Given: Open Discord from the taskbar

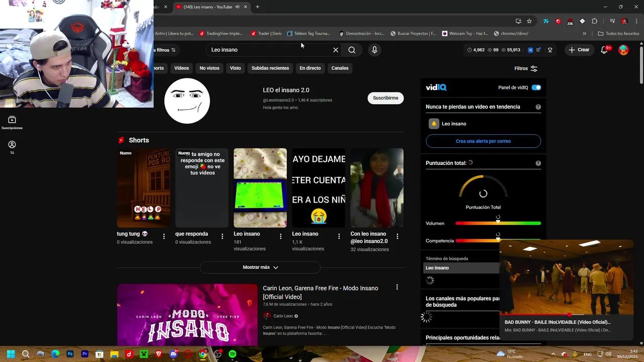Looking at the screenshot, I should (x=174, y=354).
